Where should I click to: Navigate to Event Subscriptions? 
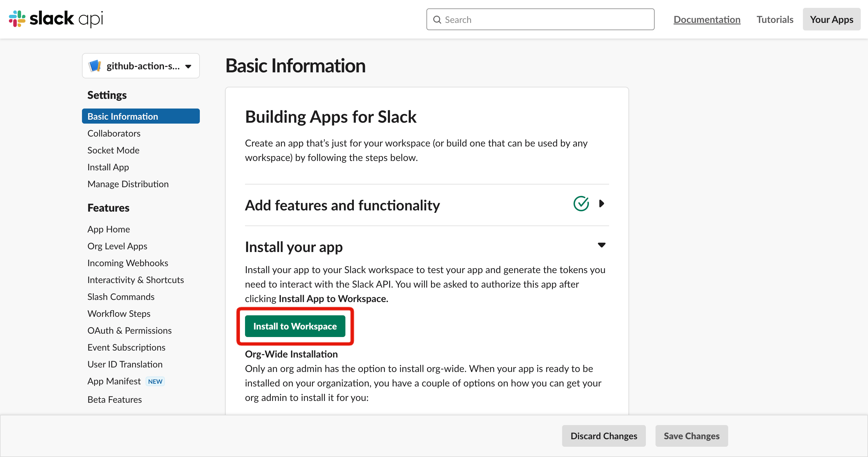click(x=126, y=348)
